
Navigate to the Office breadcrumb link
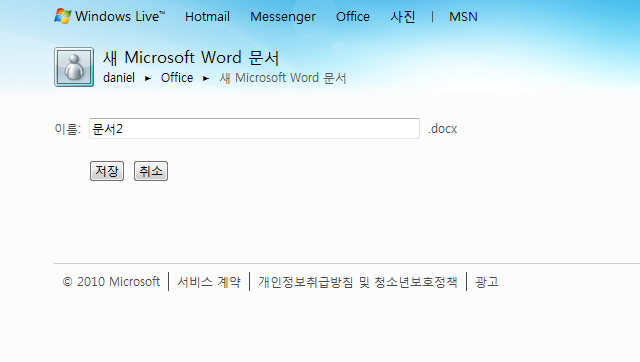point(177,78)
